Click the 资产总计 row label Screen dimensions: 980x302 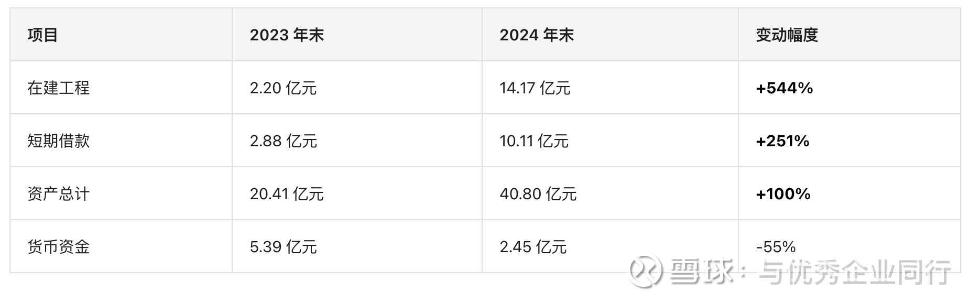click(x=59, y=194)
